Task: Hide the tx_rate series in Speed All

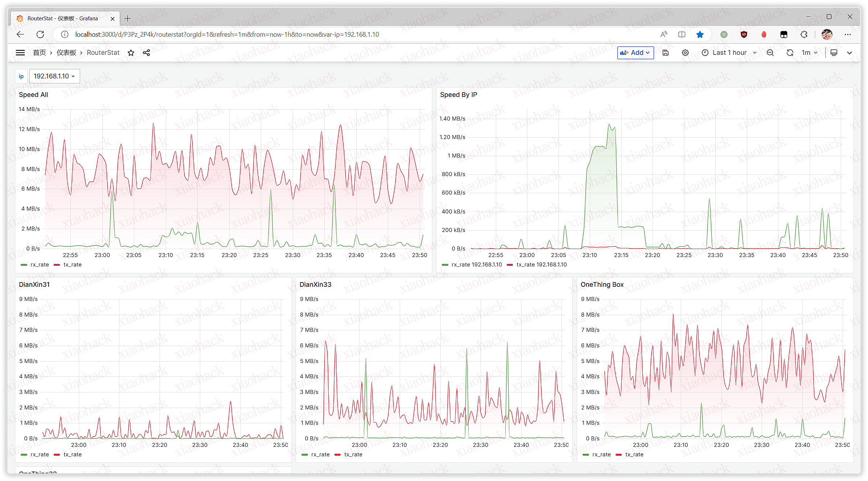Action: pos(72,265)
